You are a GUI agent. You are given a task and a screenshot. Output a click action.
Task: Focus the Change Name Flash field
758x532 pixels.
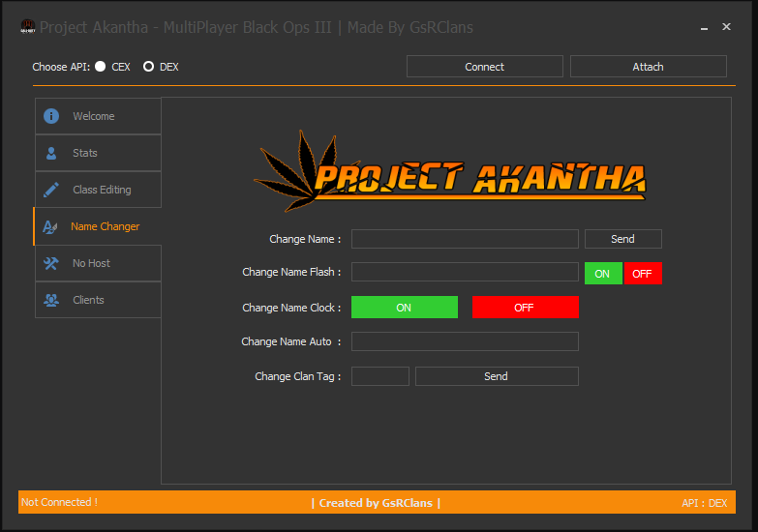[465, 272]
